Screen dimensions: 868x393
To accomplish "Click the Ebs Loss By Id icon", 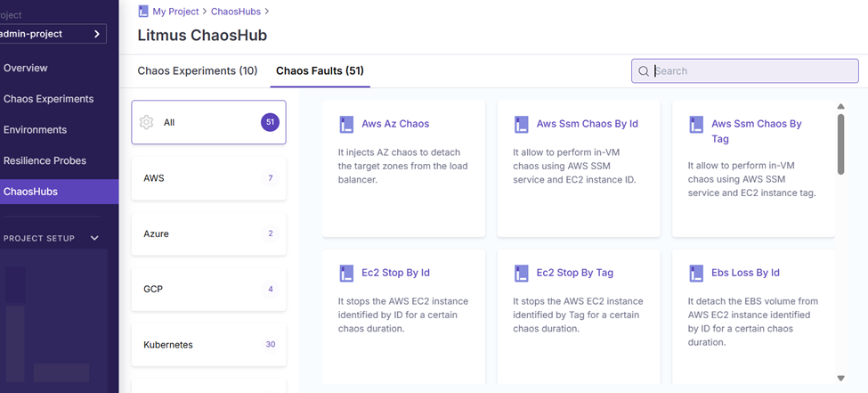I will 696,273.
